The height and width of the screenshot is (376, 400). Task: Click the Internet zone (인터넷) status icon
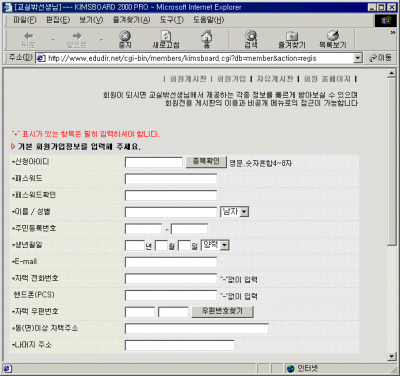(291, 368)
